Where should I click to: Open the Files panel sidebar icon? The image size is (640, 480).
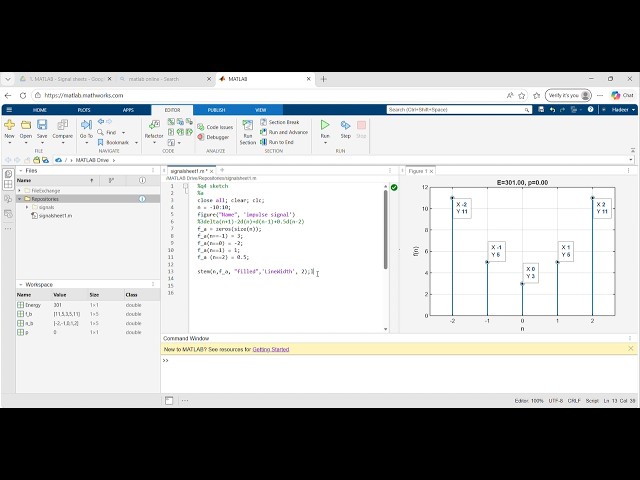click(8, 174)
